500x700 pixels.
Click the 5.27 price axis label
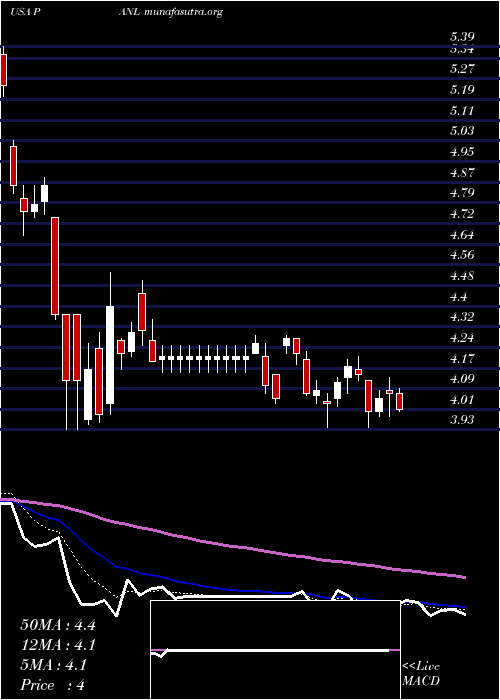462,69
